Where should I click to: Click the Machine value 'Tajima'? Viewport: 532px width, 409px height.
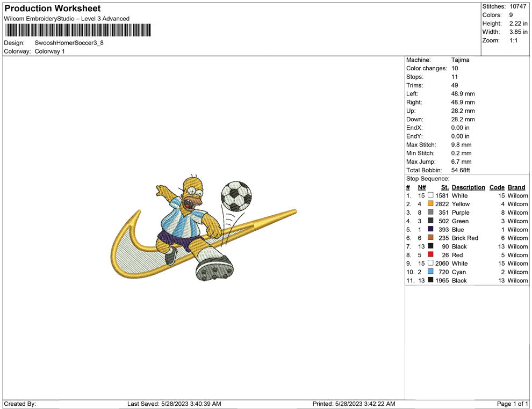461,60
